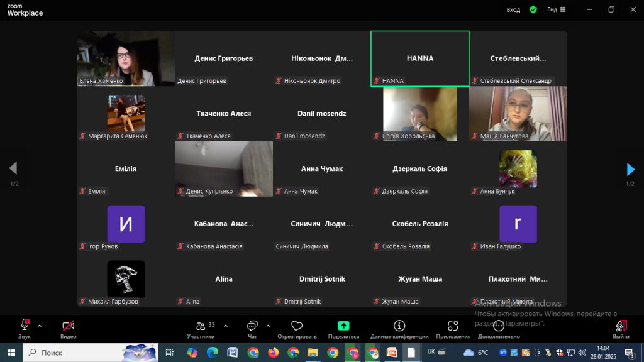This screenshot has width=644, height=362.
Task: Select Елена Хоменко's video tile
Action: point(126,58)
